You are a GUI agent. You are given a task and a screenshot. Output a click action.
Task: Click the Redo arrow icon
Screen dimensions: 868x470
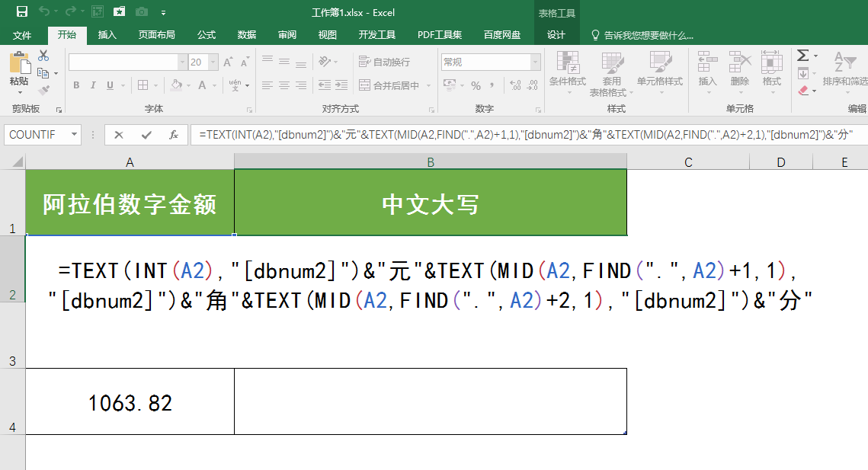coord(70,11)
